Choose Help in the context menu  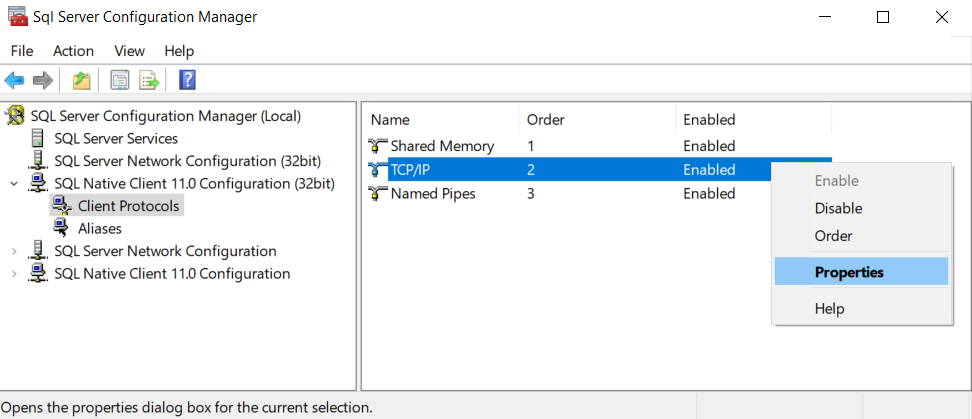tap(829, 308)
